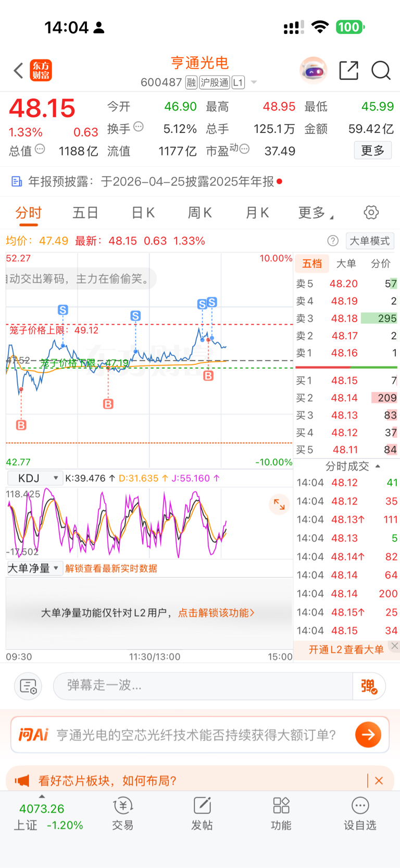Tap the 买2 price 48.14 row
This screenshot has width=400, height=868.
click(346, 398)
